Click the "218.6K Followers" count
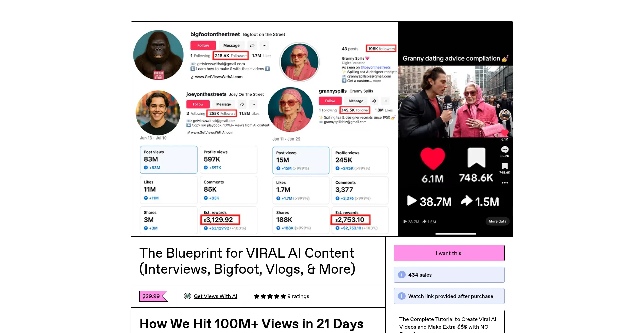 point(231,56)
